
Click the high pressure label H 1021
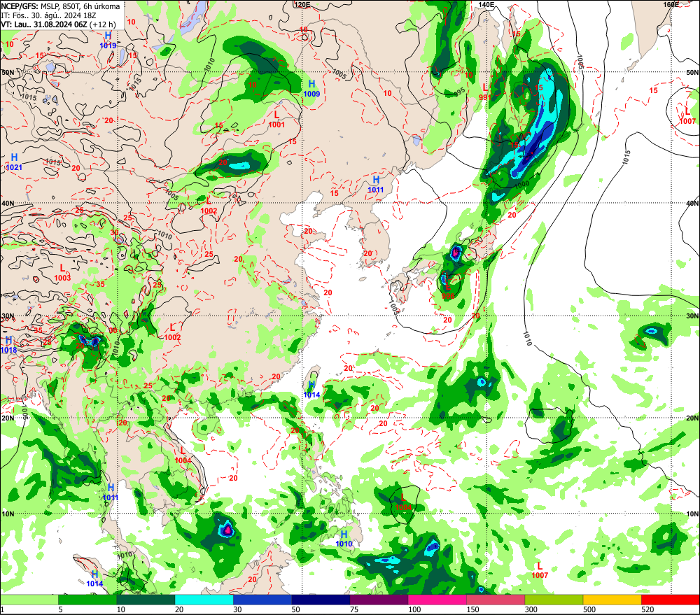(14, 162)
